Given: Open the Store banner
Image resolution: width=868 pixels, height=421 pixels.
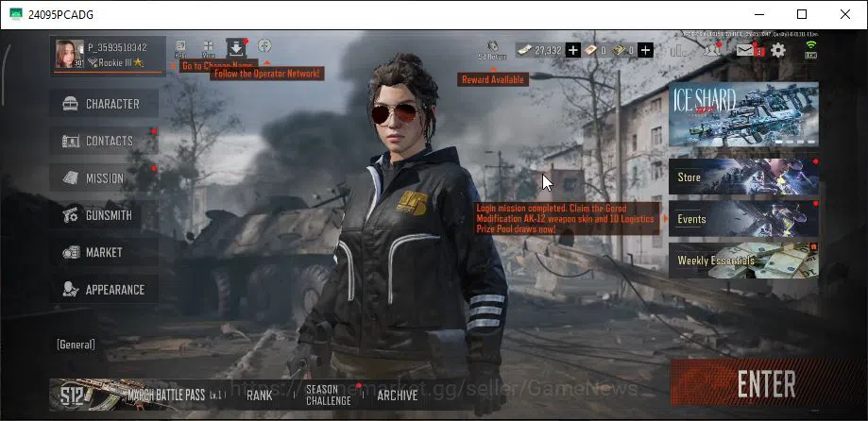Looking at the screenshot, I should pos(743,177).
